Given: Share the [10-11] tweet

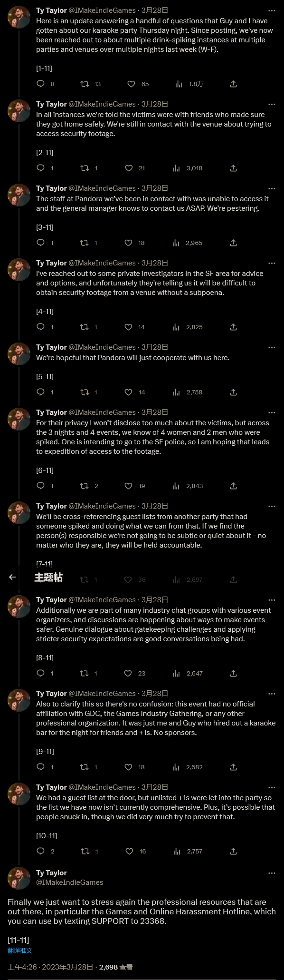Looking at the screenshot, I should point(233,851).
